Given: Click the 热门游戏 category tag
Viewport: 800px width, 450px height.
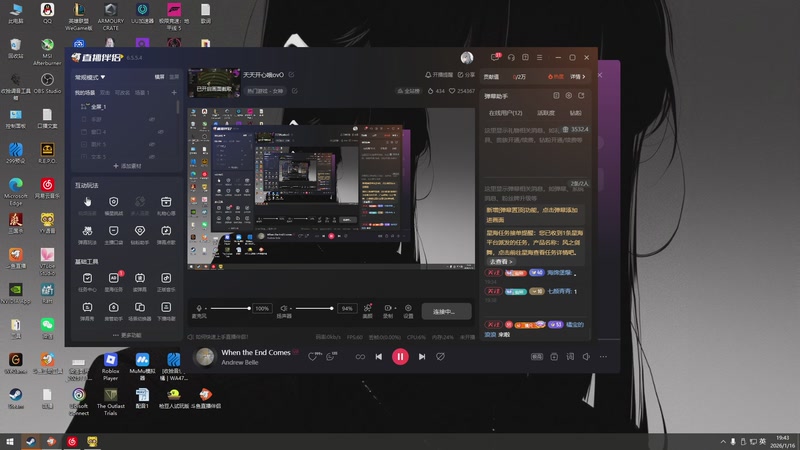Looking at the screenshot, I should point(265,91).
